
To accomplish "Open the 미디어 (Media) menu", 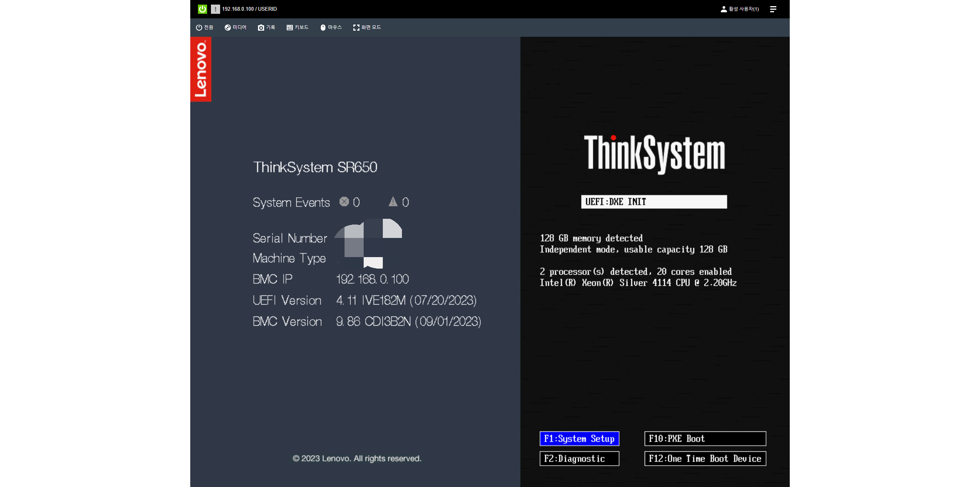I will (x=235, y=27).
